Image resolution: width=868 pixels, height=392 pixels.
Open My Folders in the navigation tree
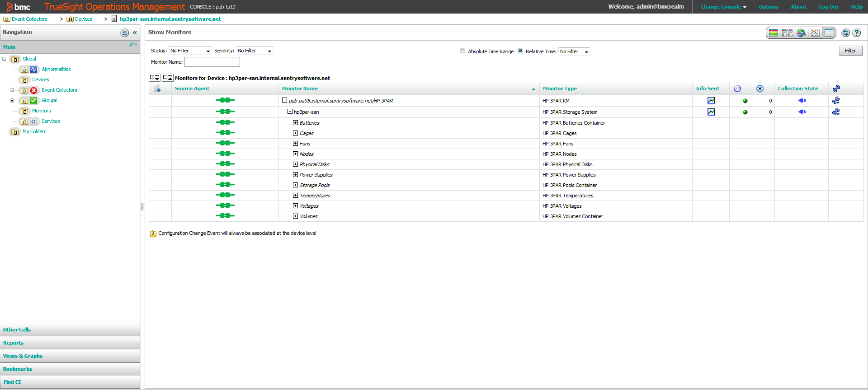34,131
